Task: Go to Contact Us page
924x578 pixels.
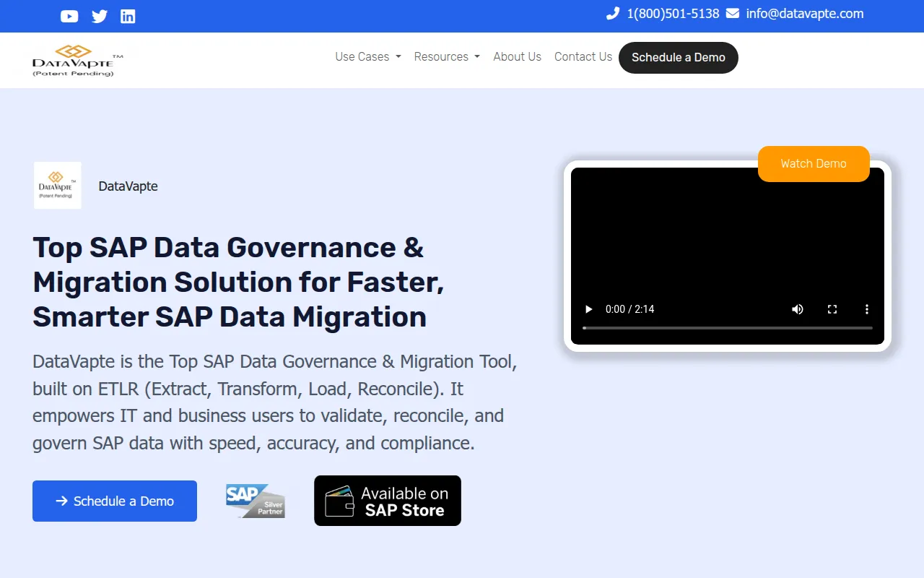Action: [x=583, y=56]
